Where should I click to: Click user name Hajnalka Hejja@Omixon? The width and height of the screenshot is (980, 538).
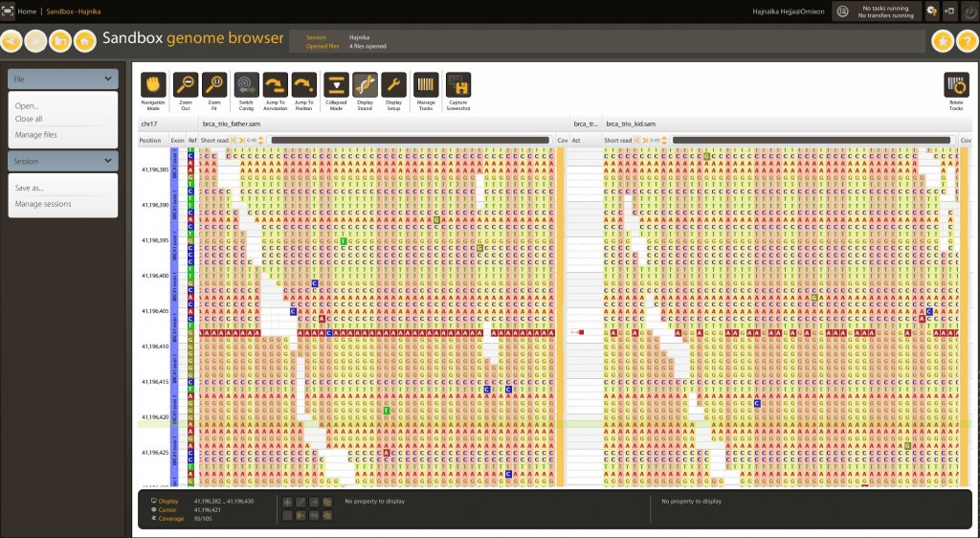[x=789, y=11]
